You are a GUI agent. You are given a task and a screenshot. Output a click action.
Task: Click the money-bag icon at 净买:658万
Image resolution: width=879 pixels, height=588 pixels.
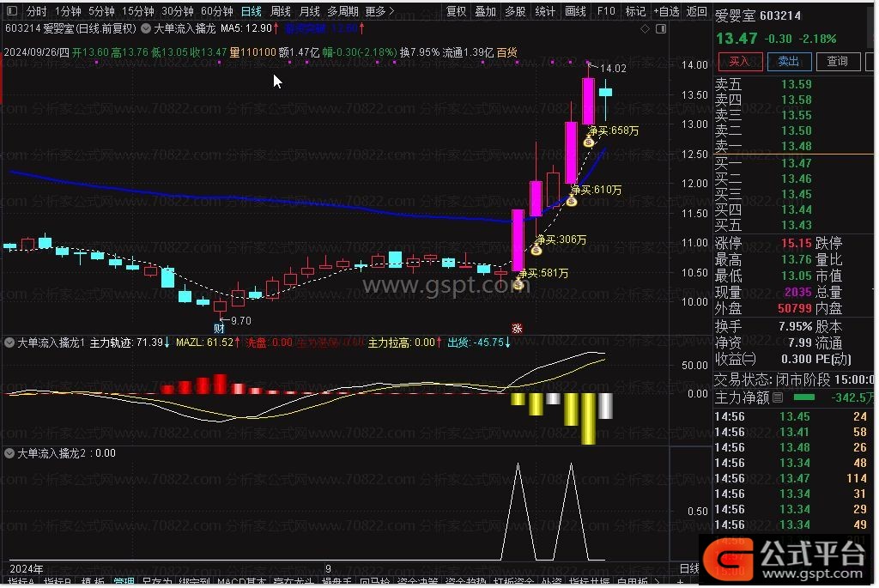click(589, 142)
